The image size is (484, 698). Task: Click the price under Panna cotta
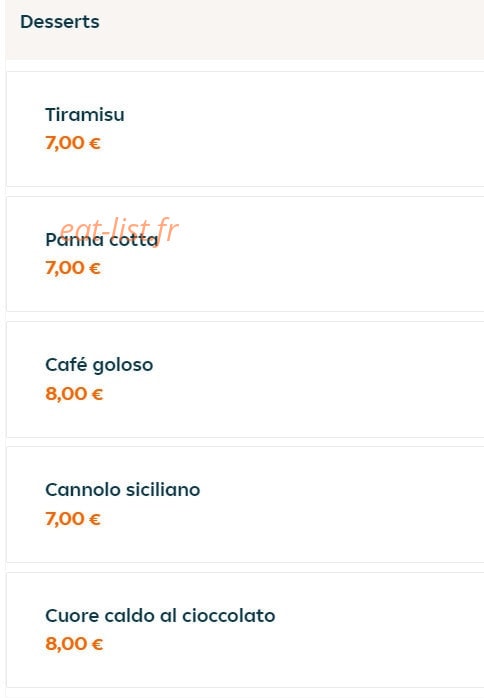point(73,268)
